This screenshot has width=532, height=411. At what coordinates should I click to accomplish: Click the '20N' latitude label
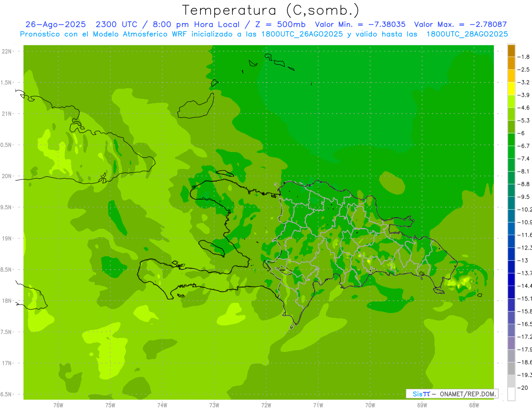(7, 176)
